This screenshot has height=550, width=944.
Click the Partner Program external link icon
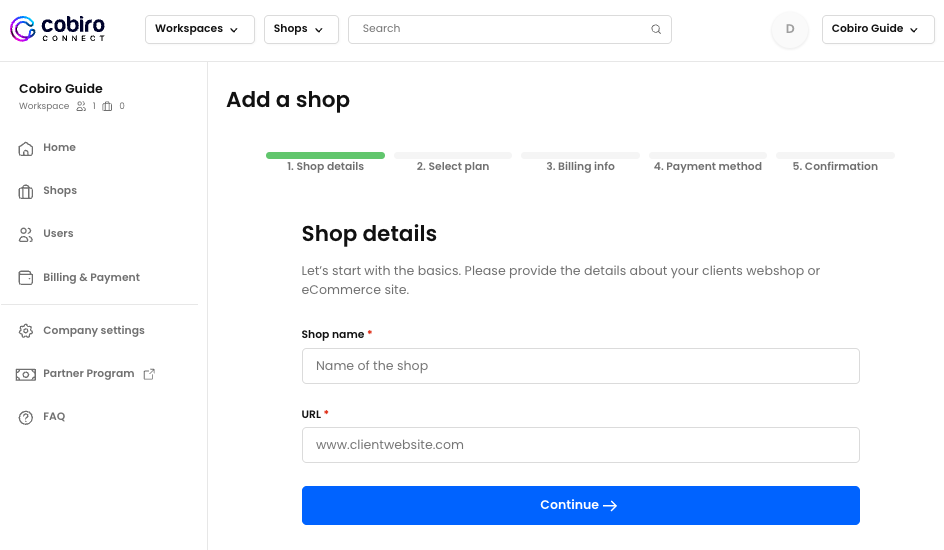149,374
